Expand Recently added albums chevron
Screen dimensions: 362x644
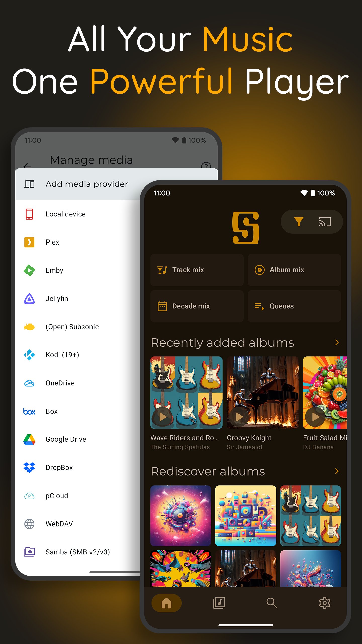click(x=337, y=342)
